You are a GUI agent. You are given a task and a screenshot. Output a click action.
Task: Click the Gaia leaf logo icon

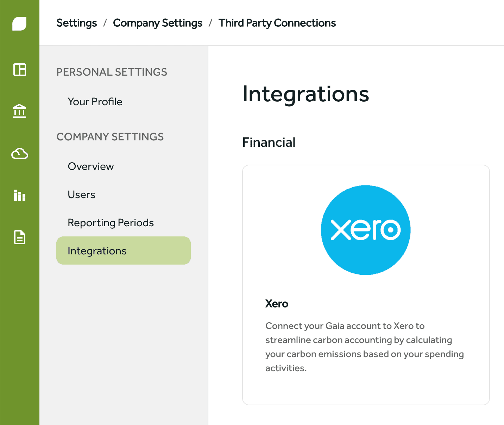pos(19,24)
